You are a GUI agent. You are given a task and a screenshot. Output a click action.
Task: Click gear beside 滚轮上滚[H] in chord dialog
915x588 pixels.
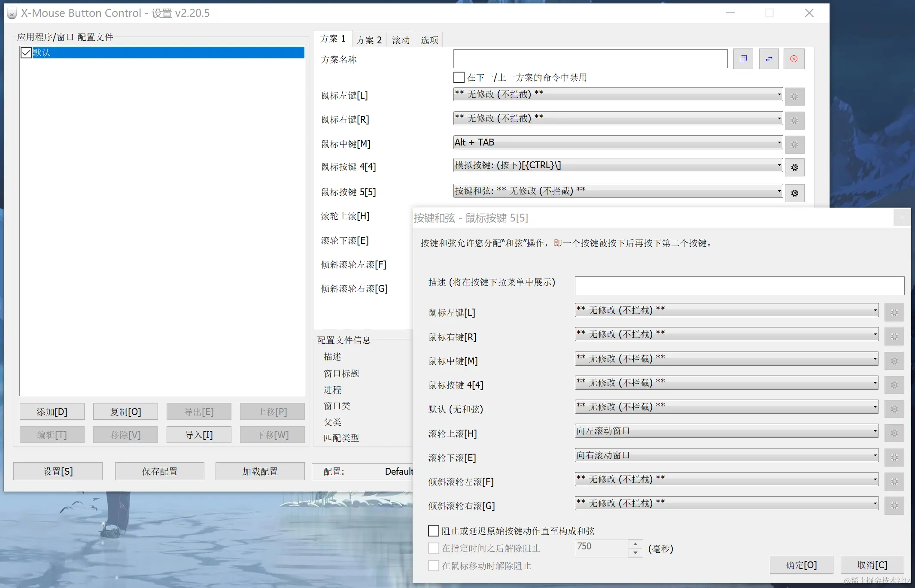895,433
